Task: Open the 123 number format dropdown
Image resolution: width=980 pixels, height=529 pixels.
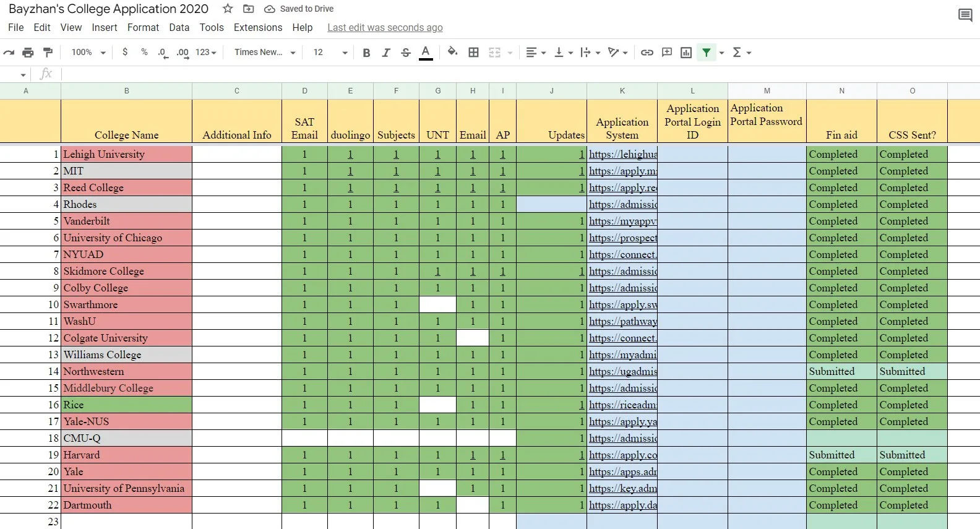Action: (x=206, y=53)
